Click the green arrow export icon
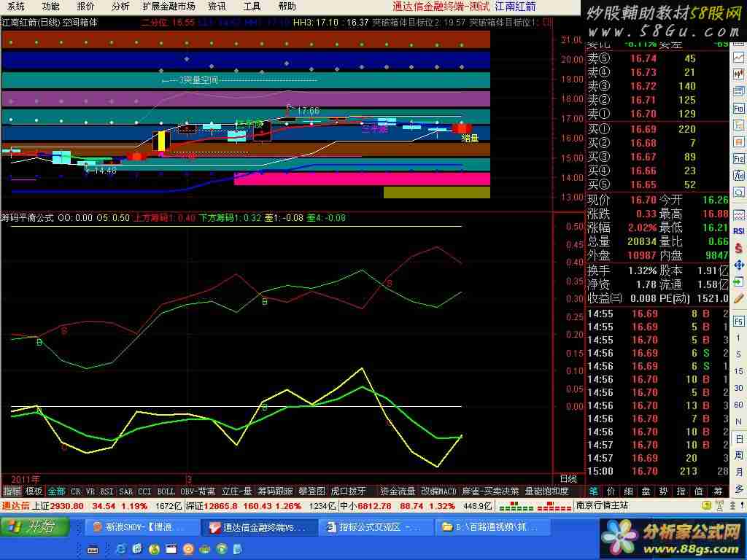 [x=739, y=281]
